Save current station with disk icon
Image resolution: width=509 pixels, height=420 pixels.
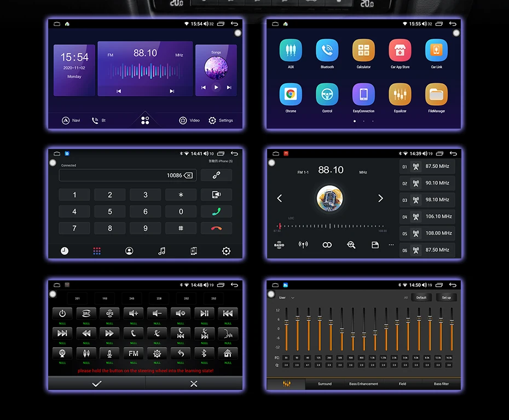[x=375, y=245]
